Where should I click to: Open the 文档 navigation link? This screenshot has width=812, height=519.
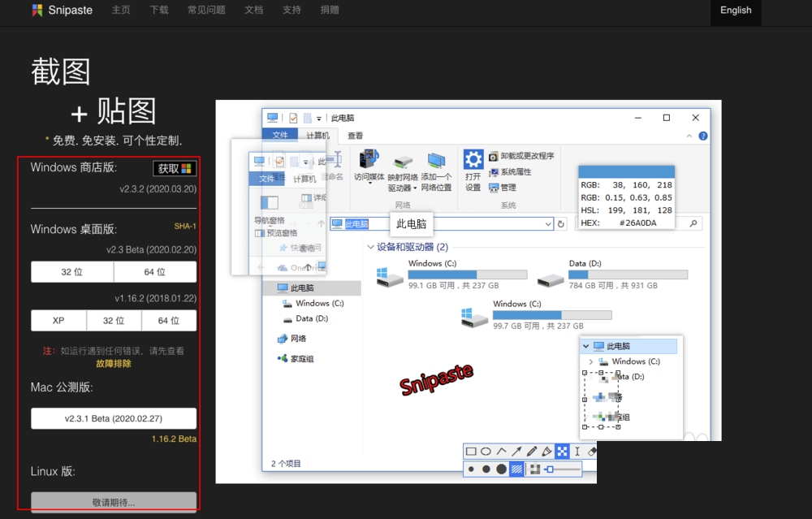coord(253,10)
